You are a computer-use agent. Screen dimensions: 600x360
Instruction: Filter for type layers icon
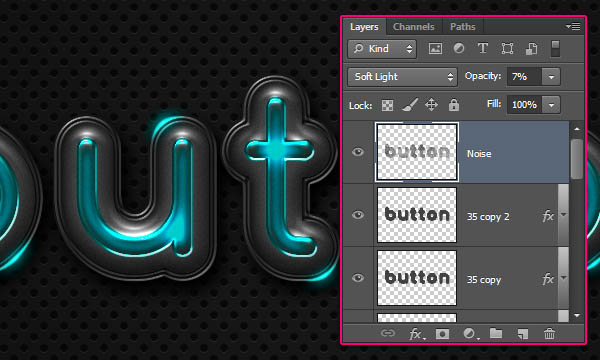tap(483, 49)
